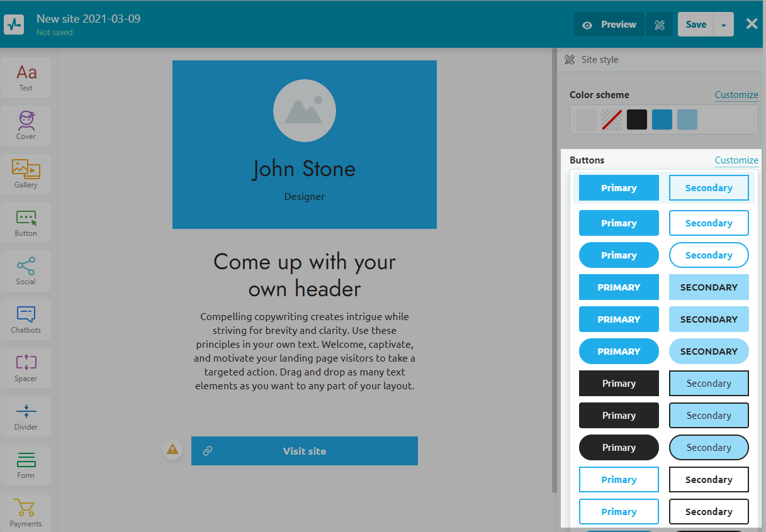Viewport: 766px width, 532px height.
Task: Select the Chatbots element icon
Action: [x=26, y=319]
